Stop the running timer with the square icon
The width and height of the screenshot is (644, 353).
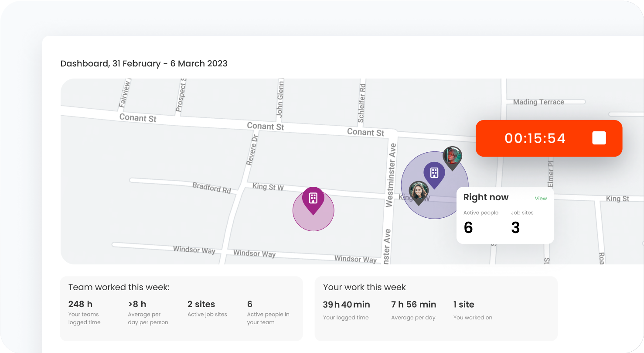[x=599, y=138]
